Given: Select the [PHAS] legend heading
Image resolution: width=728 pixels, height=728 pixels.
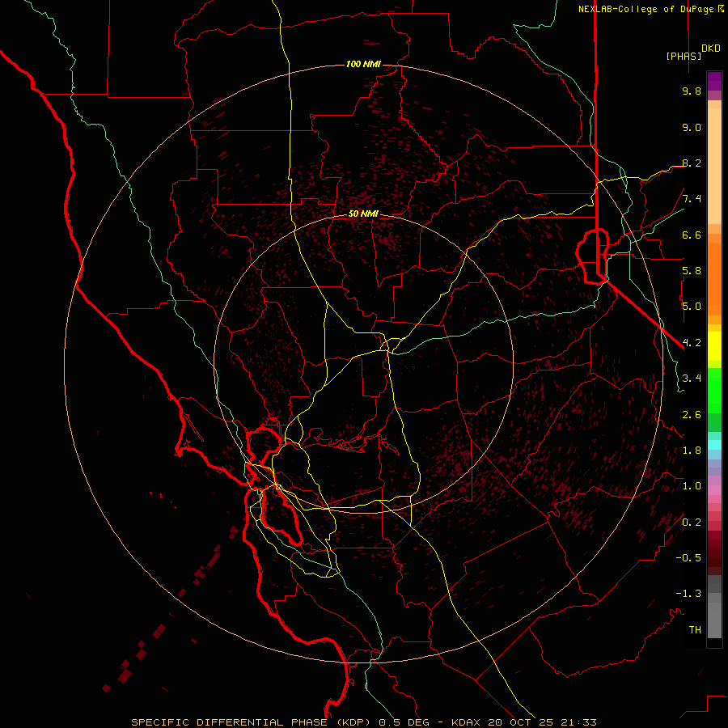Looking at the screenshot, I should [684, 56].
